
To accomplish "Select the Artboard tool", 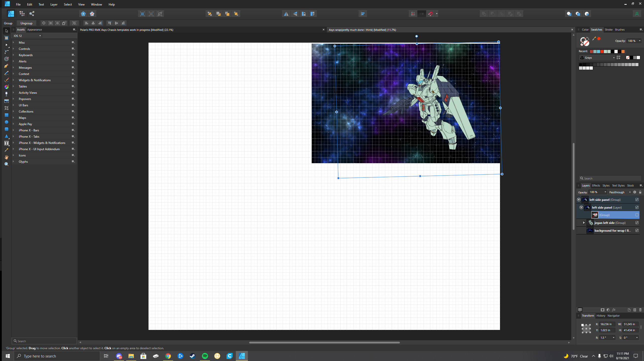I will [7, 38].
